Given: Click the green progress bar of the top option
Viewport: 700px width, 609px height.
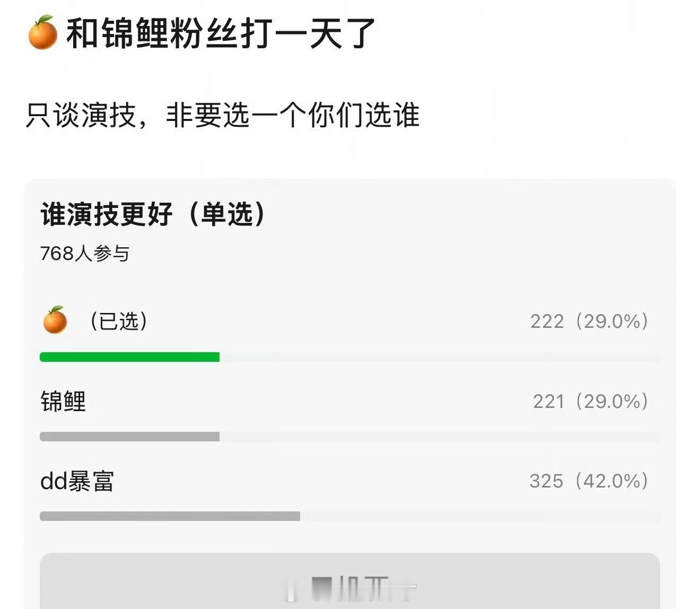Looking at the screenshot, I should click(129, 357).
